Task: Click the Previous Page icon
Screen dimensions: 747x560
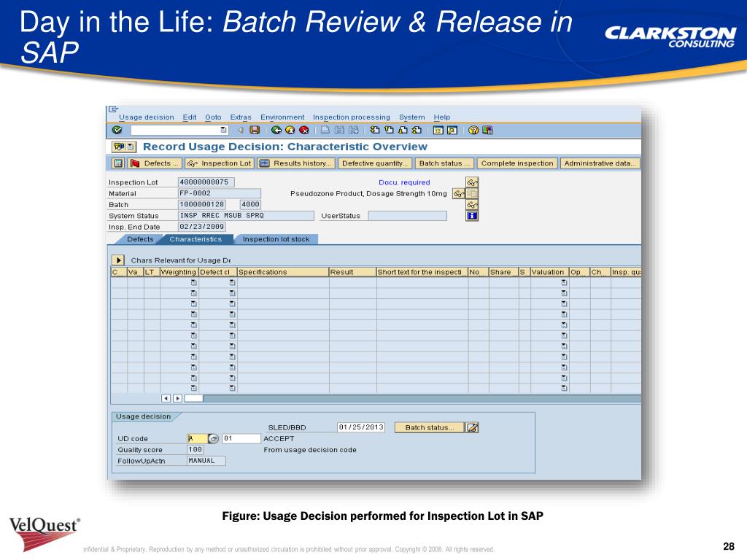Action: click(x=389, y=130)
